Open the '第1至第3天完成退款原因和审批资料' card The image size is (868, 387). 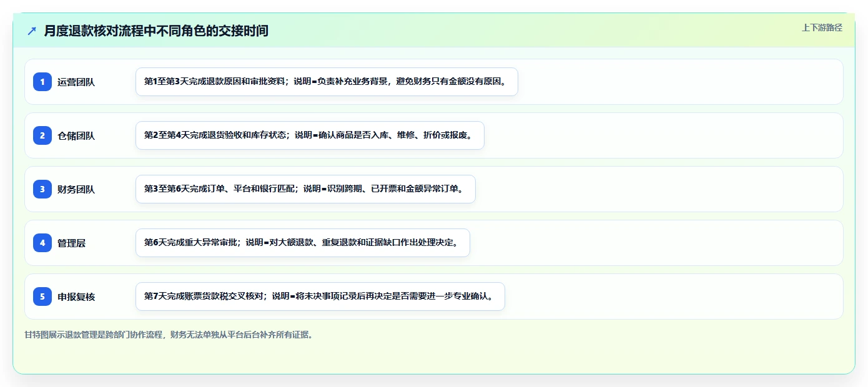(327, 82)
